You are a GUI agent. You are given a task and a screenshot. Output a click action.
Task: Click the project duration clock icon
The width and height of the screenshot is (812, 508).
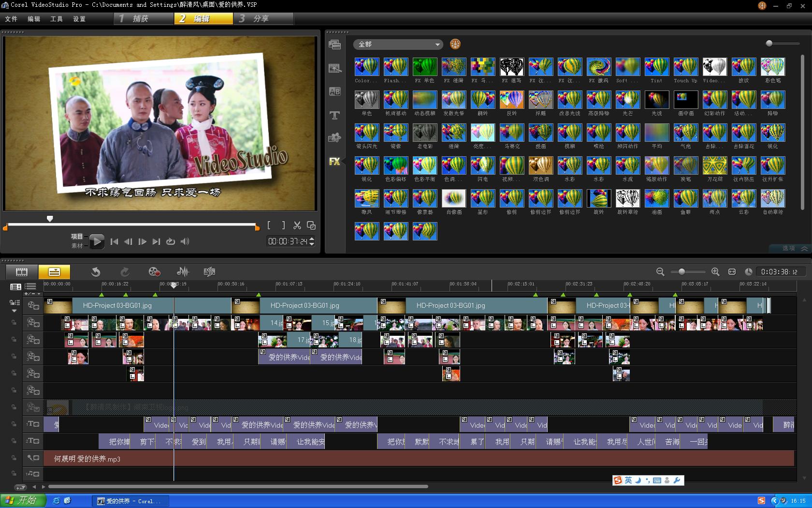tap(748, 272)
